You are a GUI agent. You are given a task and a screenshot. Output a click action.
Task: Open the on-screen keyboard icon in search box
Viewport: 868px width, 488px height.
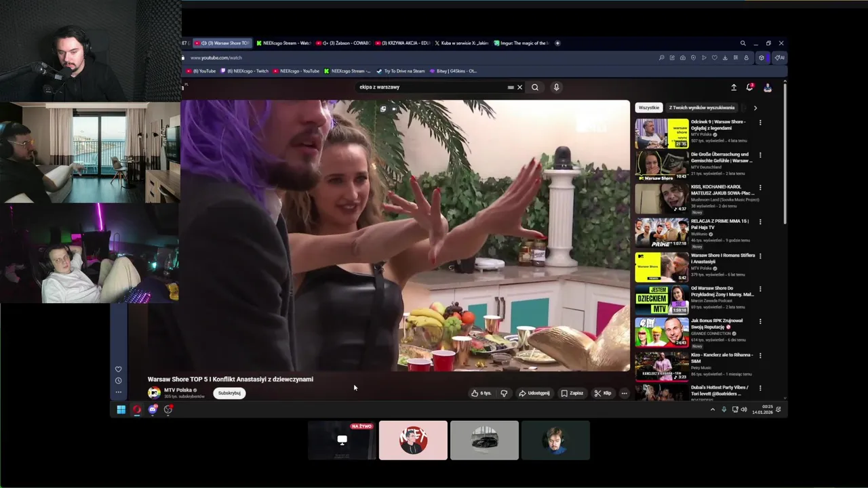point(511,87)
